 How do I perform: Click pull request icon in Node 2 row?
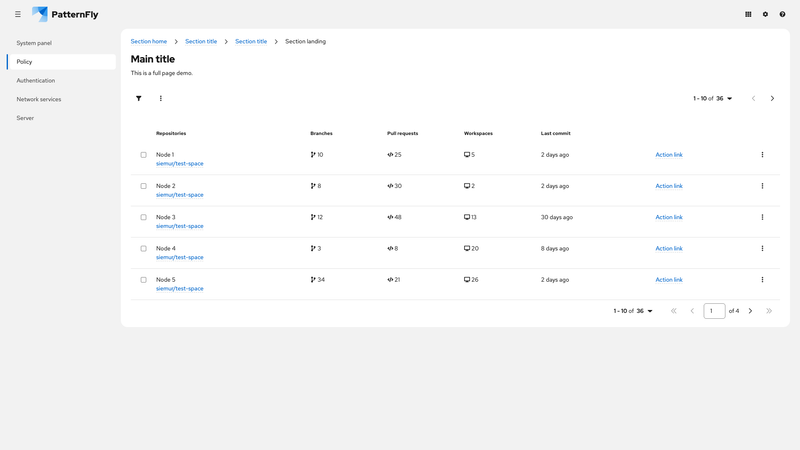pyautogui.click(x=390, y=186)
